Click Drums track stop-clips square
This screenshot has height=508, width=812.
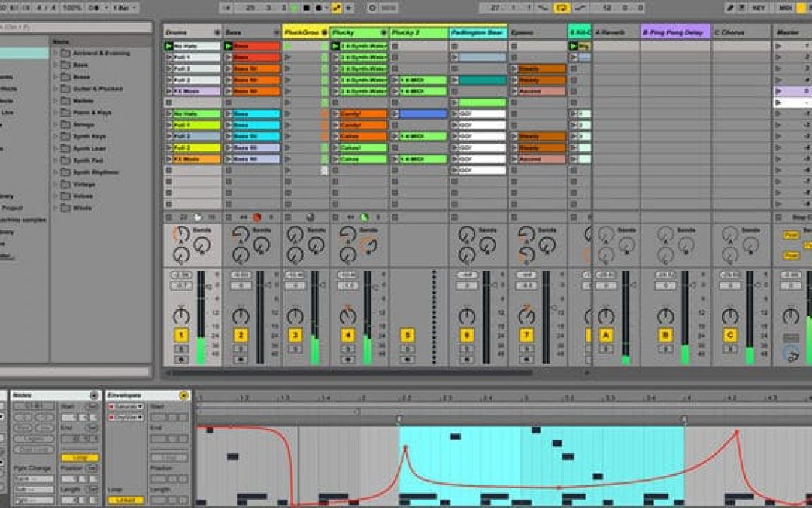[169, 217]
